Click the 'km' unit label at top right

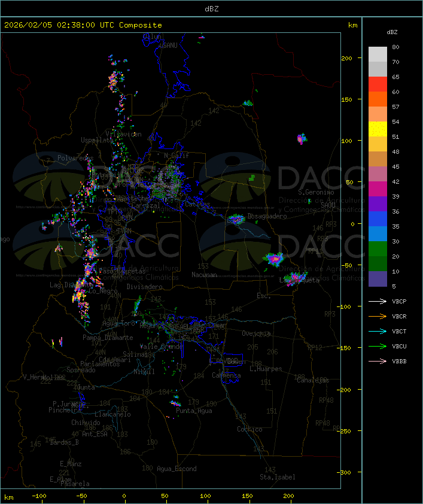click(352, 25)
